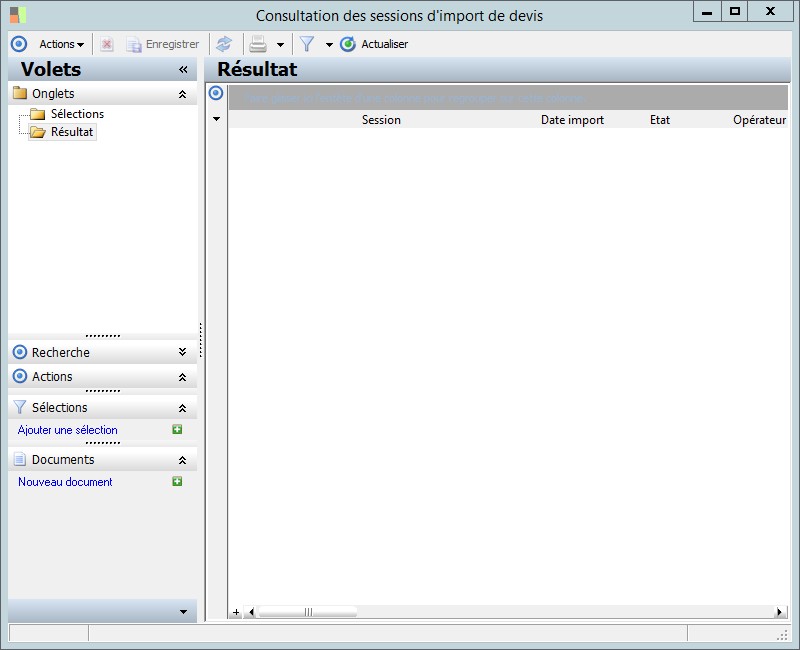Collapse the Sélections section header
This screenshot has height=650, width=800.
(182, 408)
